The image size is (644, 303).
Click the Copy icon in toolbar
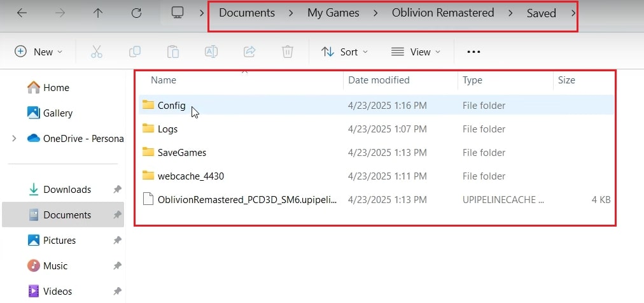[135, 52]
